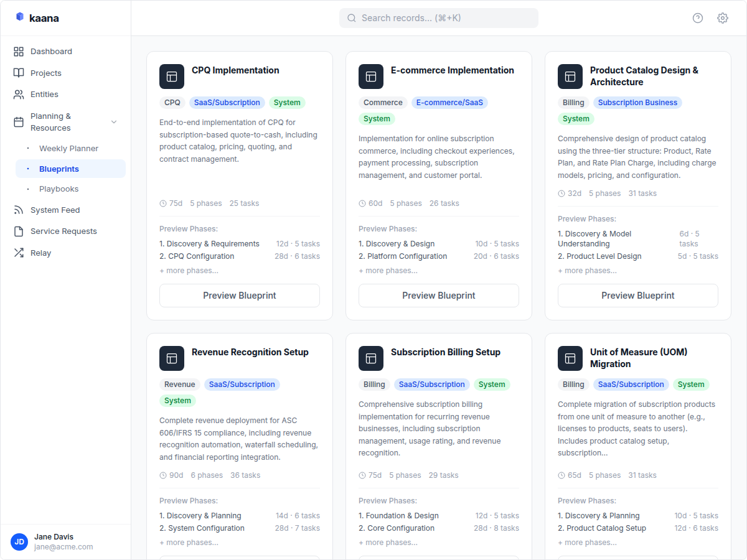Viewport: 747px width, 560px height.
Task: Click the CPQ Implementation blueprint icon
Action: click(x=172, y=77)
